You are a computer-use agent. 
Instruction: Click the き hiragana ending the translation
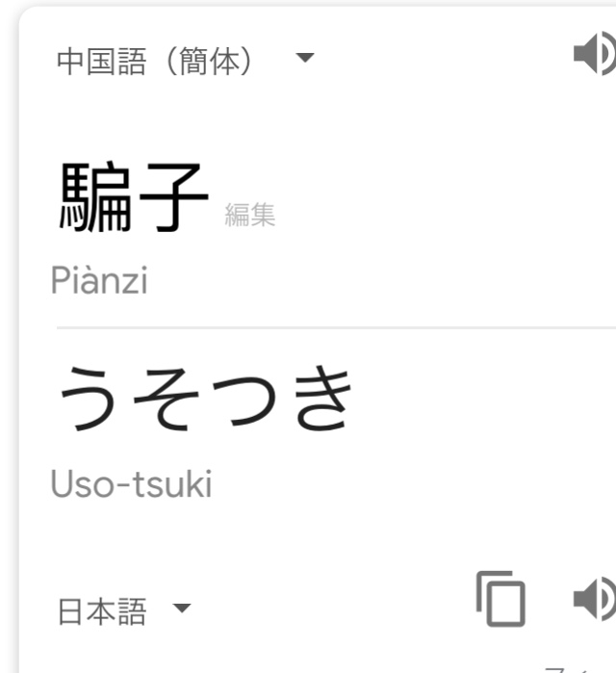click(323, 398)
